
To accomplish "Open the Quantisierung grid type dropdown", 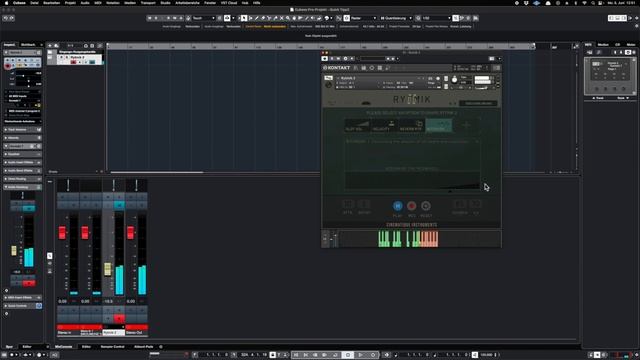I will [396, 18].
